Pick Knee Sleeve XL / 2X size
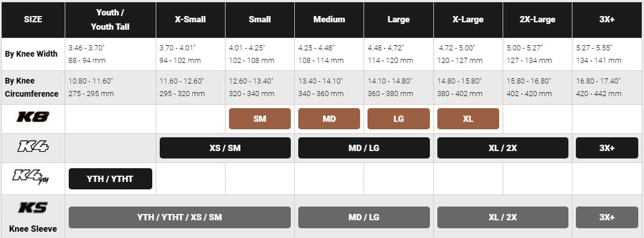The height and width of the screenshot is (238, 644). point(503,217)
